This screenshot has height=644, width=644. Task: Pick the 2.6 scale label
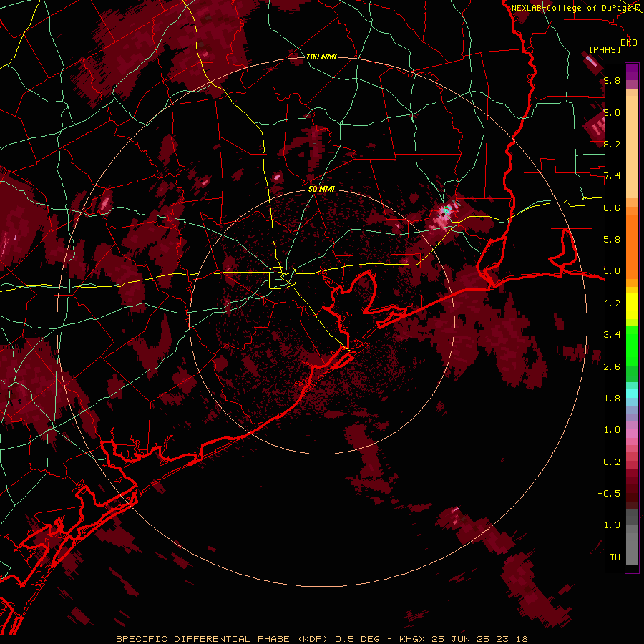pyautogui.click(x=612, y=367)
